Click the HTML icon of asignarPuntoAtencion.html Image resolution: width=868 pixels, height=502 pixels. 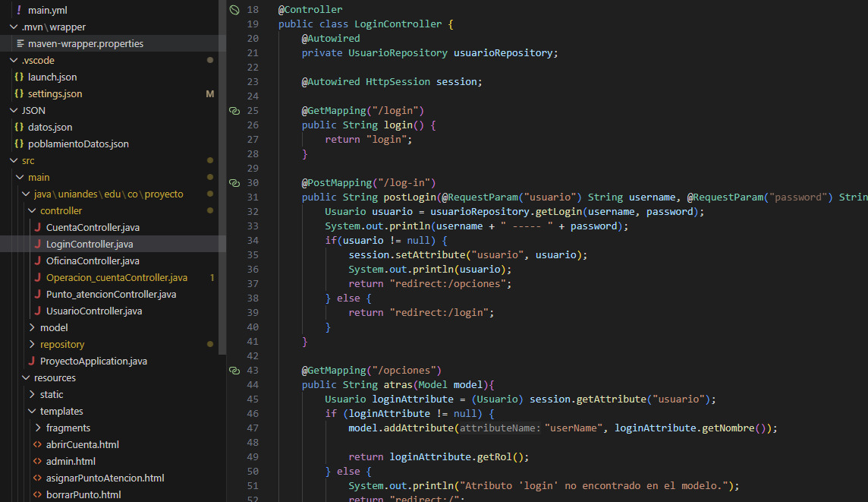(x=38, y=478)
